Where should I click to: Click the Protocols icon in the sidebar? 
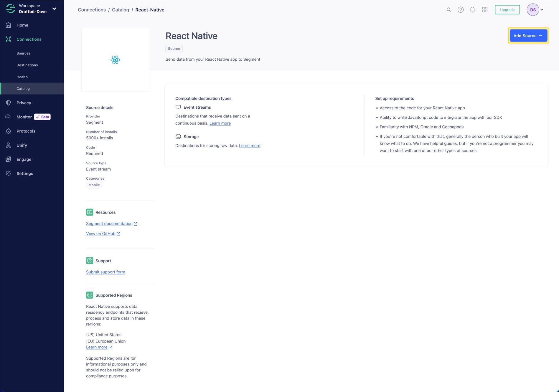(x=8, y=131)
